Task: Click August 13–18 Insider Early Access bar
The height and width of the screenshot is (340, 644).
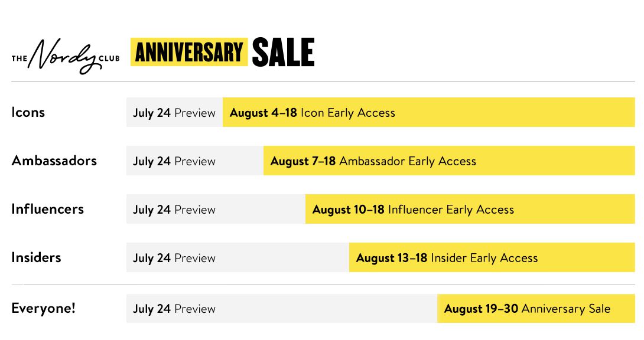Action: (492, 258)
